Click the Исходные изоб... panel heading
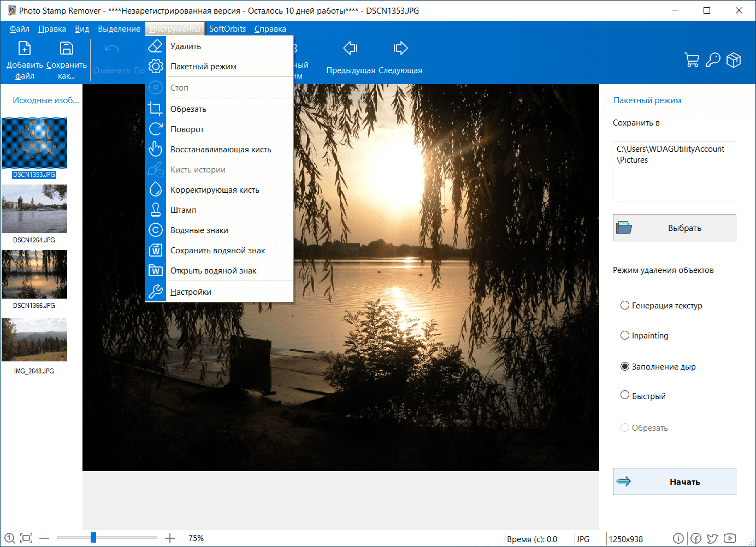Viewport: 756px width, 547px height. [46, 100]
